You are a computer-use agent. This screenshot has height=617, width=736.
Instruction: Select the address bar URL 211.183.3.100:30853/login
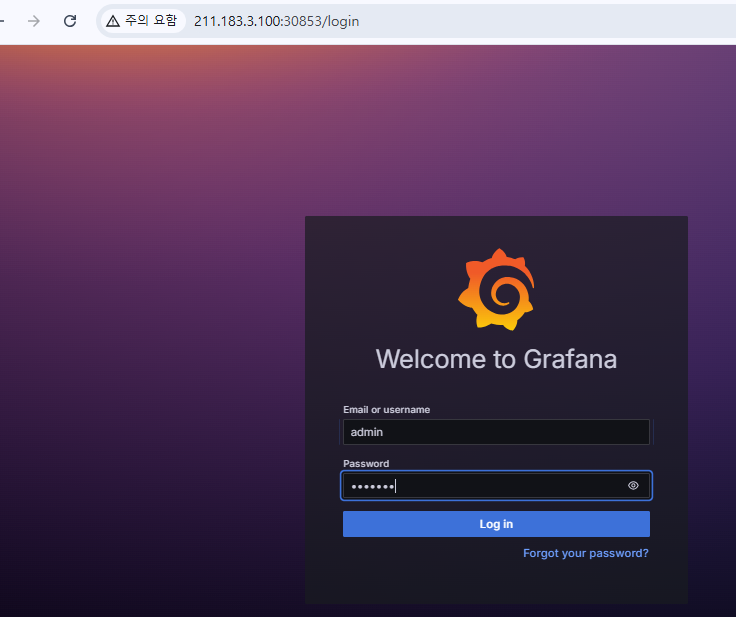tap(276, 21)
